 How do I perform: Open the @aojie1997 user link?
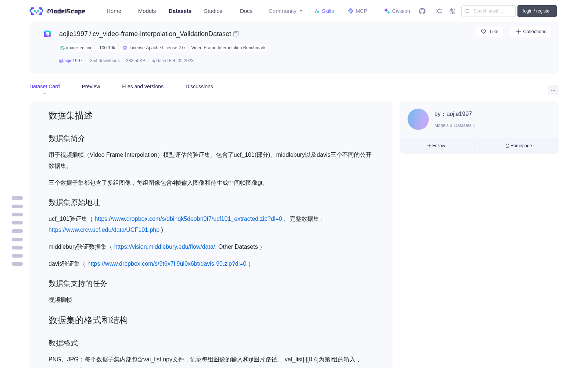click(x=71, y=61)
